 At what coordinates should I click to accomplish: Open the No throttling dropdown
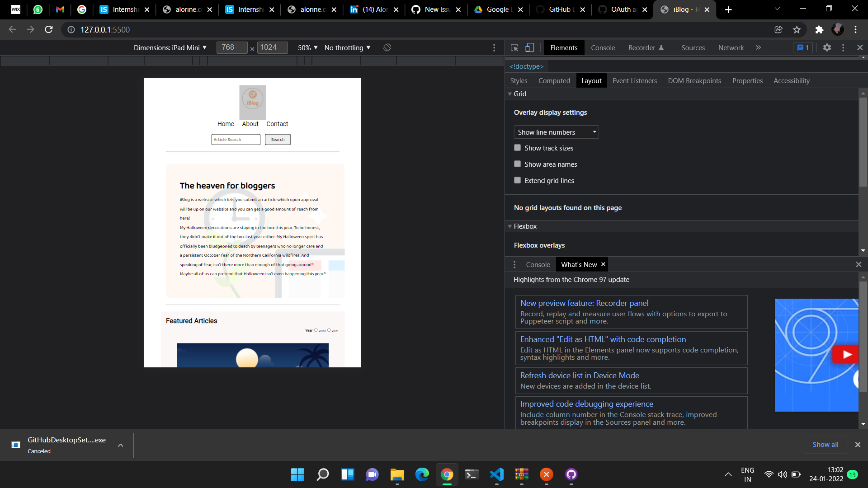pos(347,47)
